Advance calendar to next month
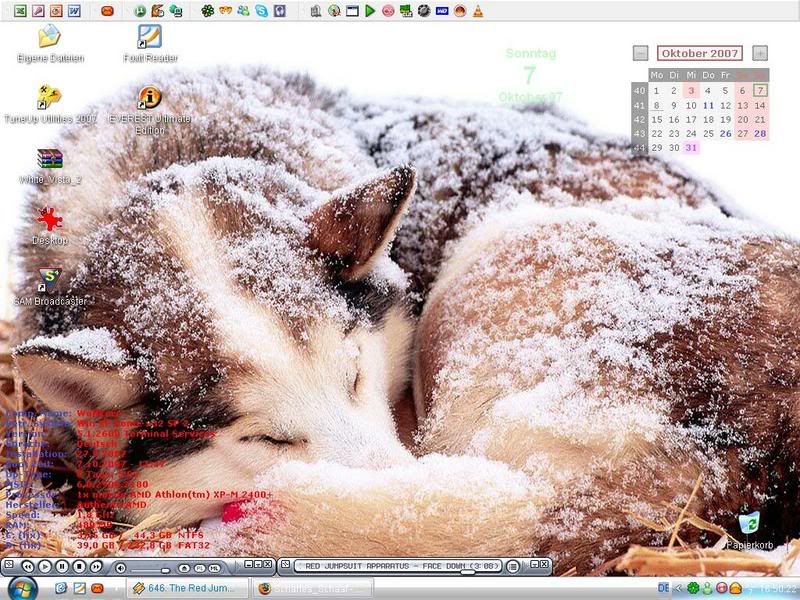Image resolution: width=800 pixels, height=600 pixels. point(760,53)
